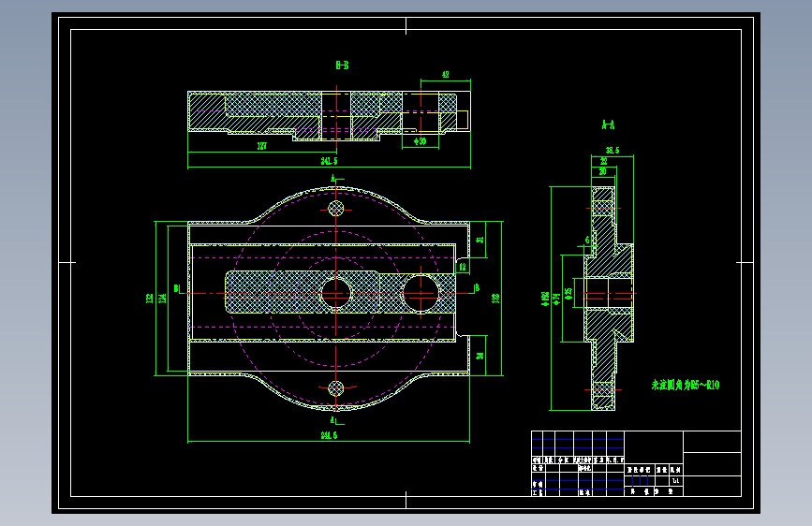Image resolution: width=812 pixels, height=526 pixels.
Task: Select the 241.6 dimension below the plan view
Action: [x=329, y=435]
